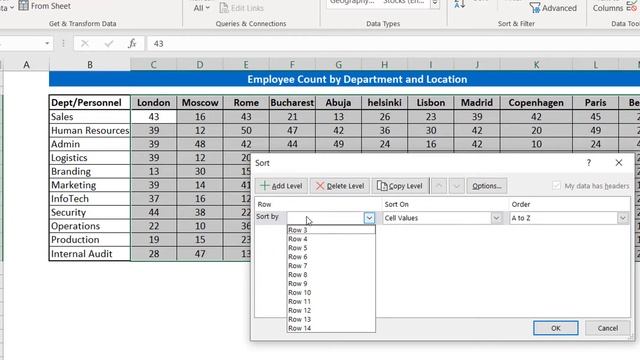Move sort level down arrow
This screenshot has width=640, height=360.
(457, 186)
